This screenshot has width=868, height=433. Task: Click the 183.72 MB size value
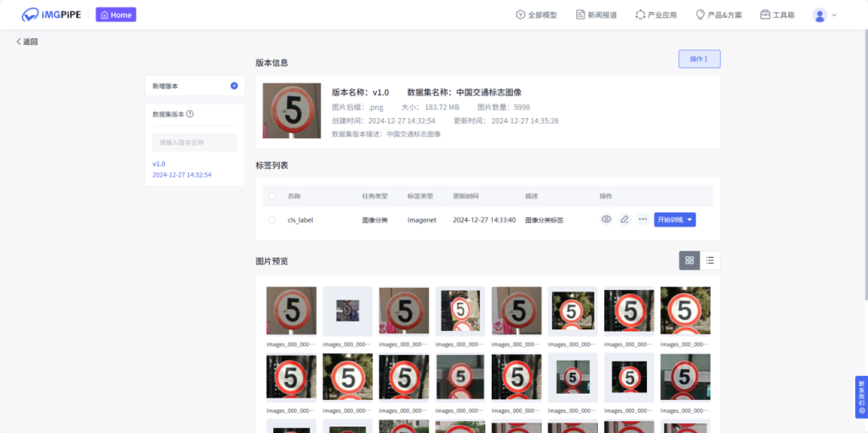tap(442, 108)
